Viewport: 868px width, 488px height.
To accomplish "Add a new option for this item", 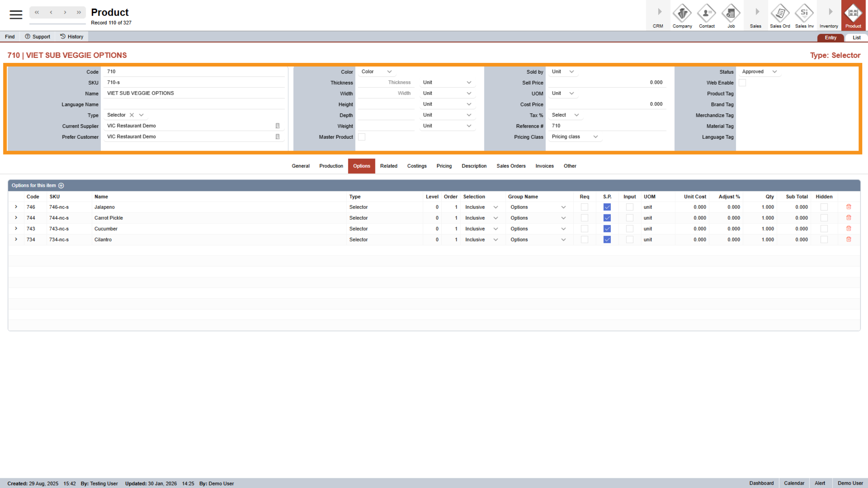I will [x=61, y=185].
